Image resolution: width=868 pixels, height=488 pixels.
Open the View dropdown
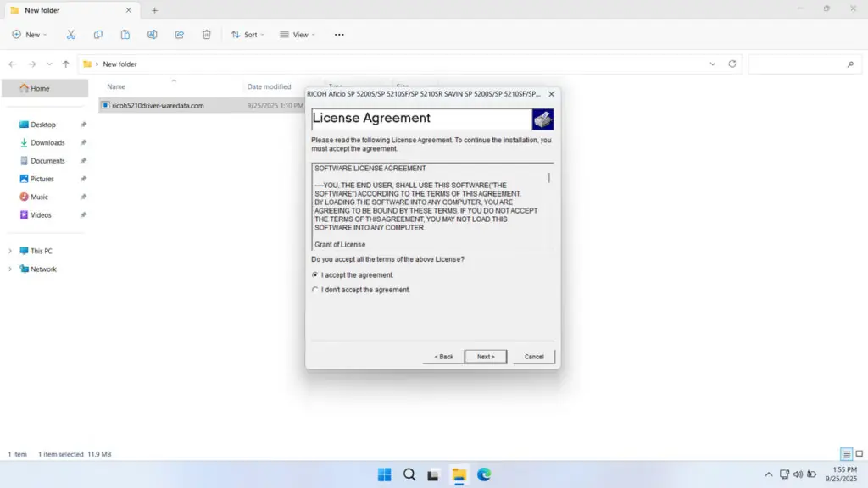tap(298, 34)
